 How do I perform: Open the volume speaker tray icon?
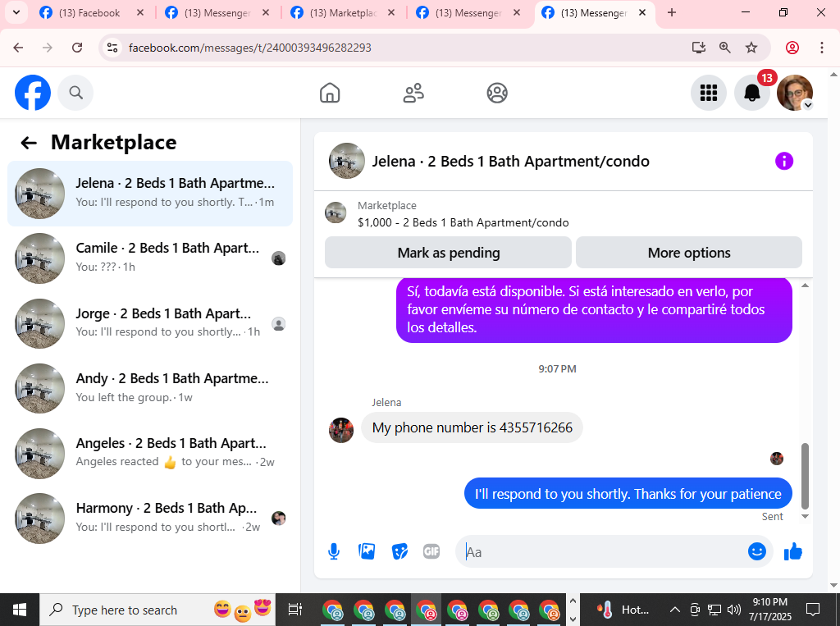(x=734, y=610)
